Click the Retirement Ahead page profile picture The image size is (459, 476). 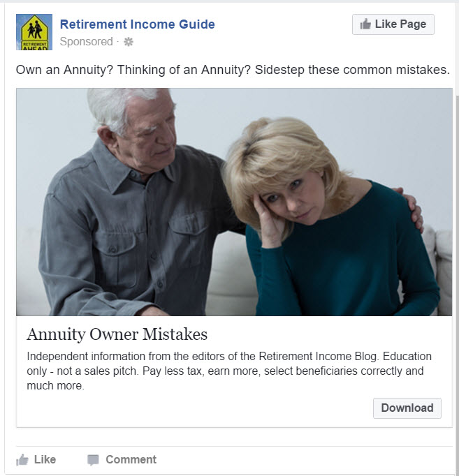click(34, 32)
